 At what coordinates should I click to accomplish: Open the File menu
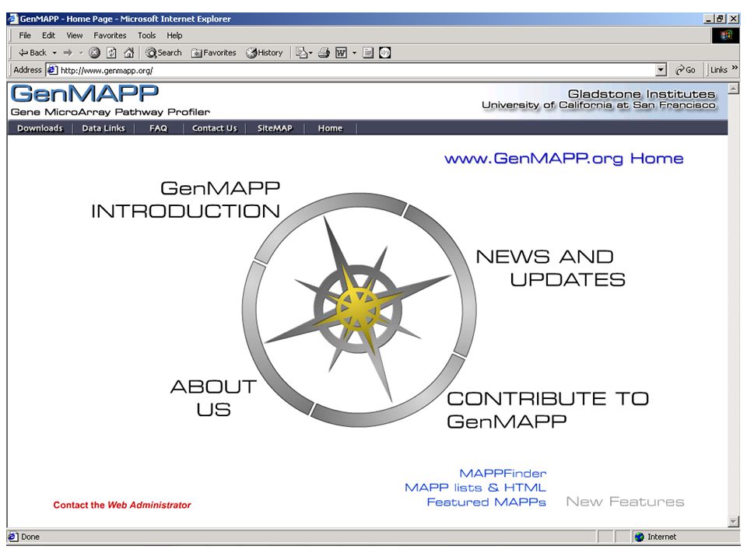25,36
